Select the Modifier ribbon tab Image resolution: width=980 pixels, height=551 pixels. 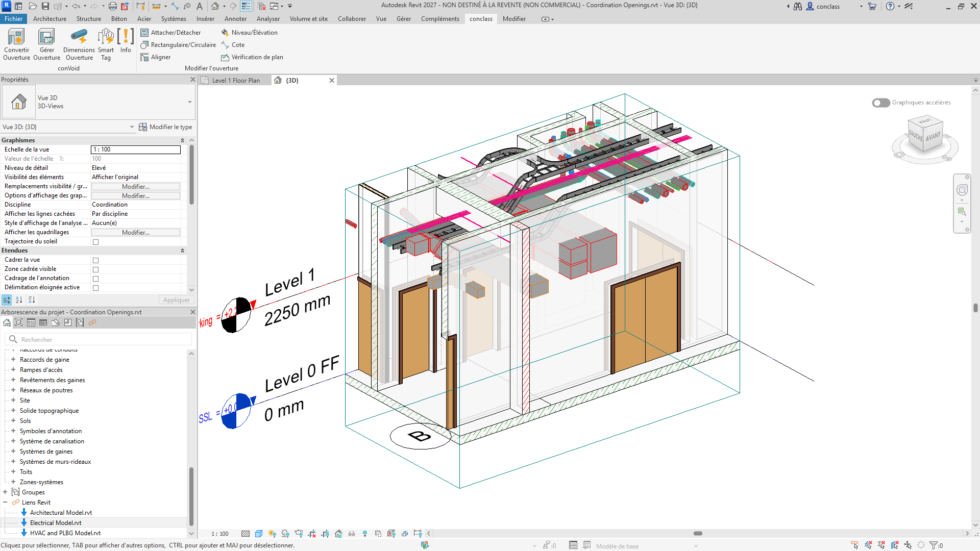click(514, 19)
